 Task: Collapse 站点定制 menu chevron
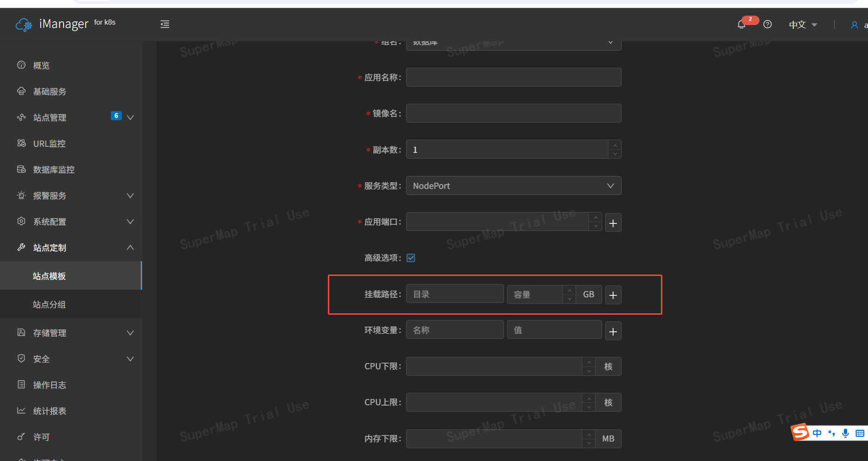(x=130, y=248)
